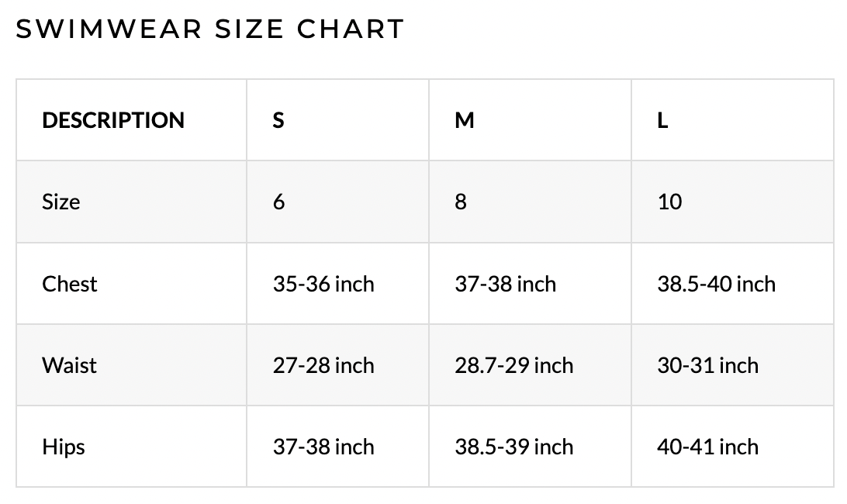Select the medium chest 37-38 inch cell
The height and width of the screenshot is (504, 847).
point(505,284)
